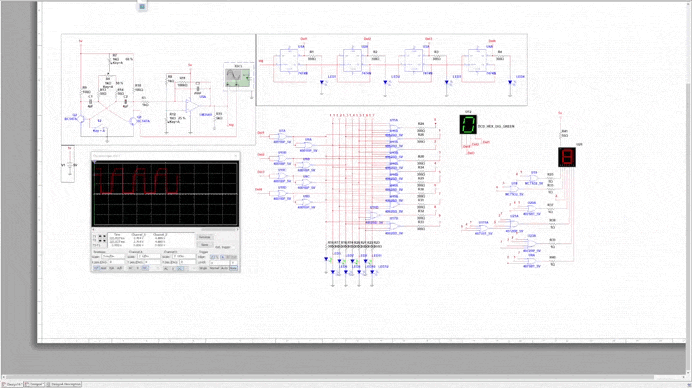Set trigger mode to Single
This screenshot has height=388, width=692.
pos(203,268)
